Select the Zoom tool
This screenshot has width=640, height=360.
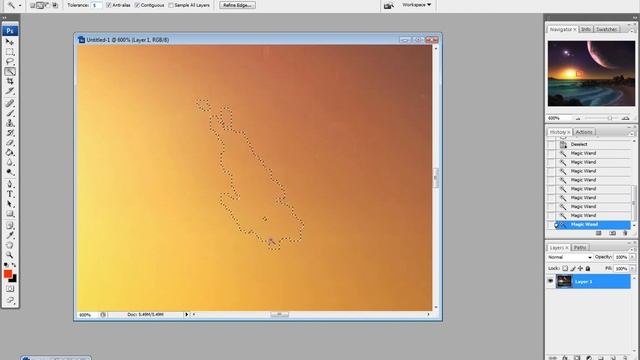(x=10, y=255)
